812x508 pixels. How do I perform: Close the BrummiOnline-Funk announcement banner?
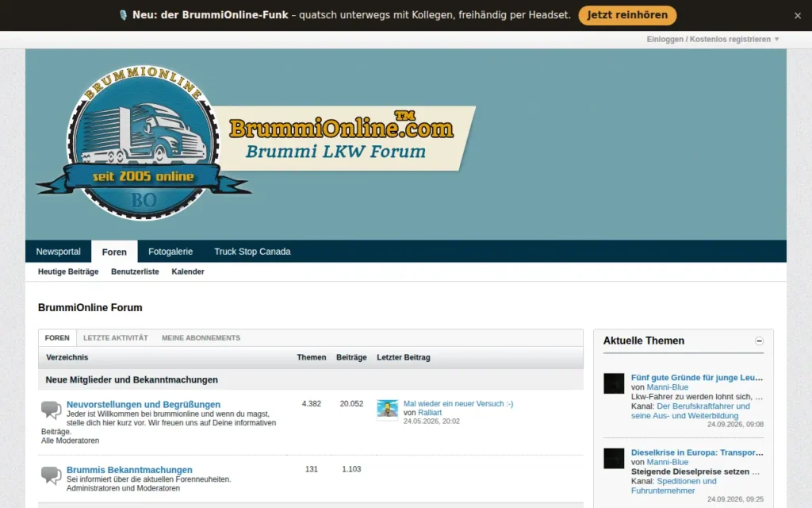[798, 16]
